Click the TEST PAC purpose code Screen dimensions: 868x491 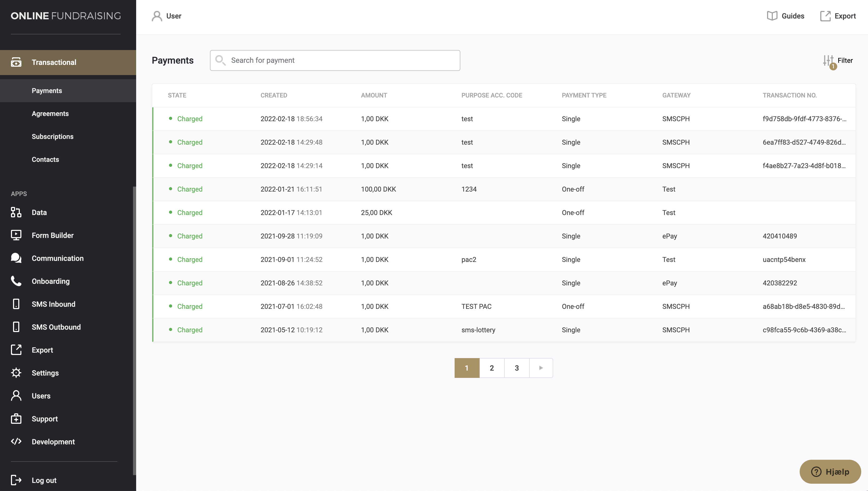pos(476,306)
